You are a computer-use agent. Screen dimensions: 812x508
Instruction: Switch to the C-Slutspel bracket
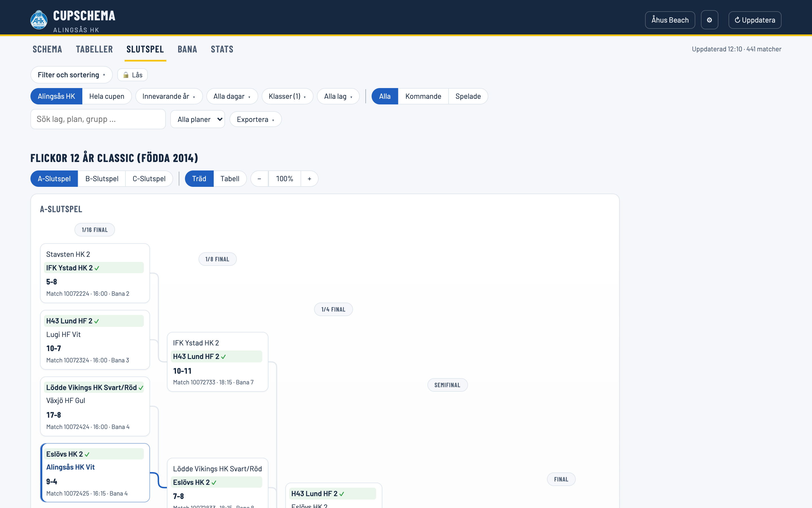click(149, 179)
